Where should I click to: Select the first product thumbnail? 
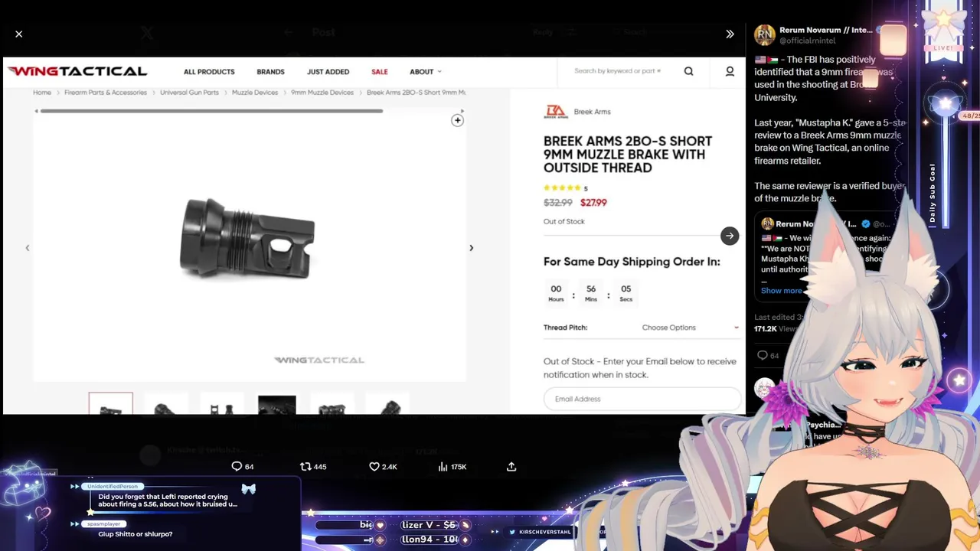110,403
